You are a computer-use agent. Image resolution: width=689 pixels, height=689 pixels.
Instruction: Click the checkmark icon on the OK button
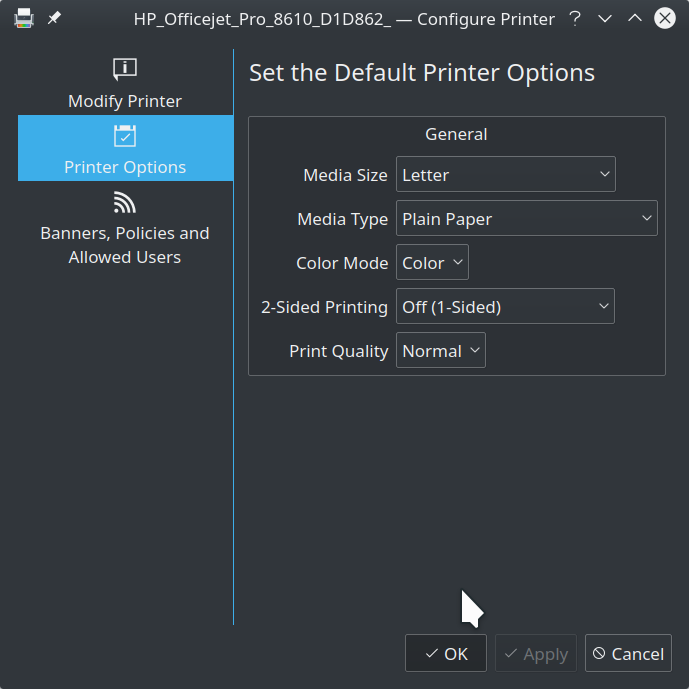pos(432,653)
